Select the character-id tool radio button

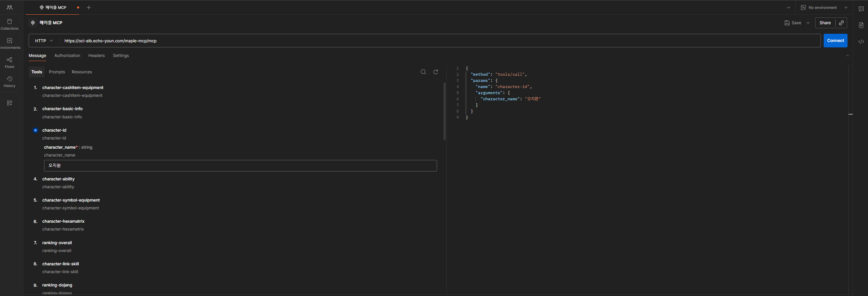pos(35,130)
